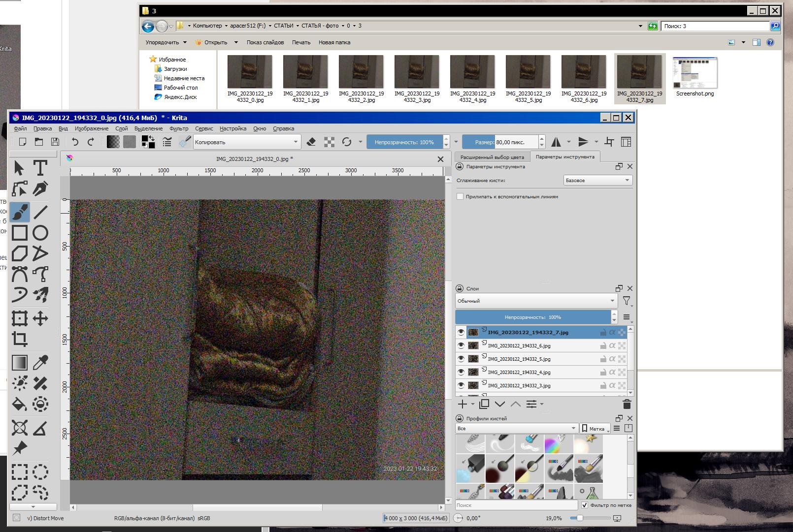The width and height of the screenshot is (793, 532).
Task: Open the Фильтр menu
Action: (178, 128)
